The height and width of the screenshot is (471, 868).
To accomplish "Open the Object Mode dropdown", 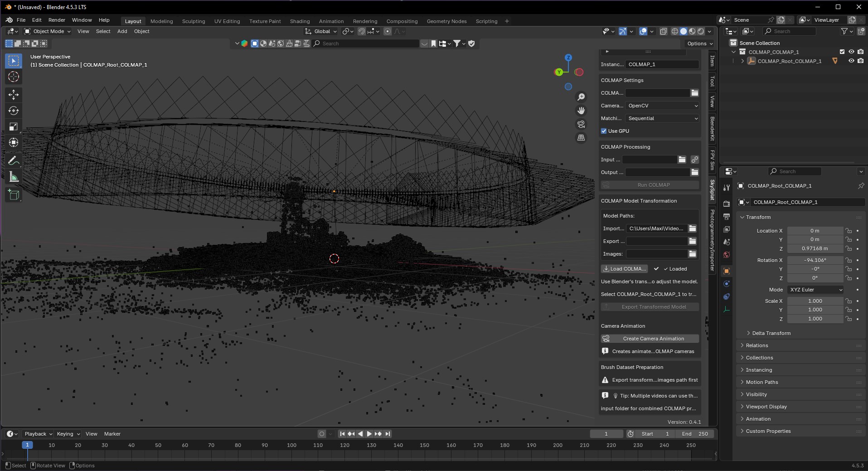I will point(47,31).
